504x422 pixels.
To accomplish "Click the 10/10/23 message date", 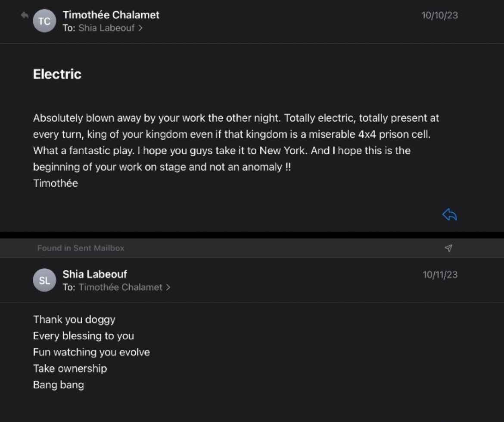I will [439, 16].
